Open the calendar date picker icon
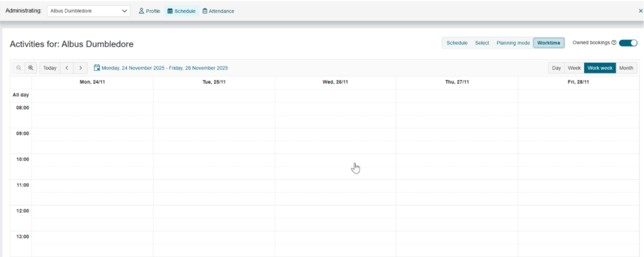The image size is (644, 257). [x=97, y=67]
